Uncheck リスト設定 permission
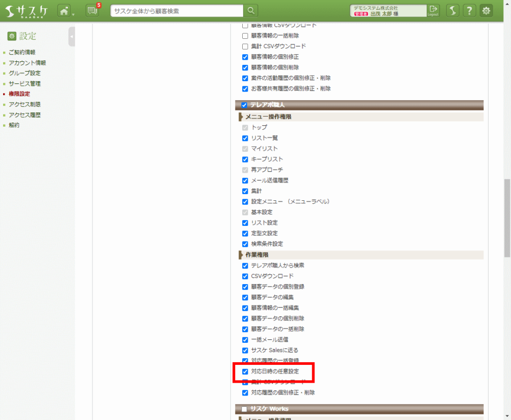The height and width of the screenshot is (420, 511). tap(245, 223)
